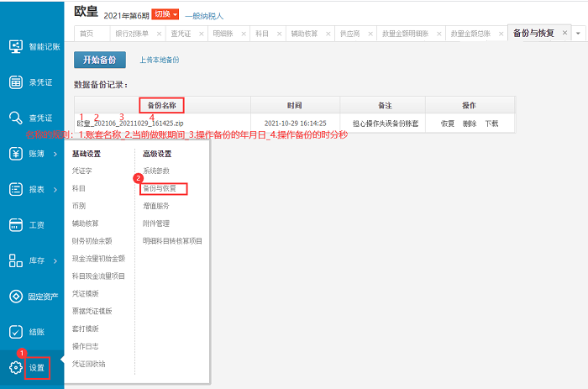Click the 结账 checkmark icon

[x=15, y=332]
